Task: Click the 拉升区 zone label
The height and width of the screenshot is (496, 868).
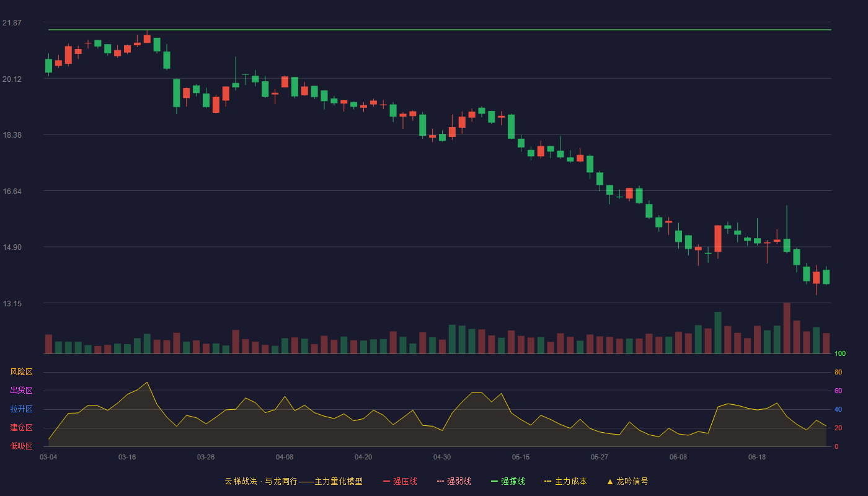Action: pos(21,409)
